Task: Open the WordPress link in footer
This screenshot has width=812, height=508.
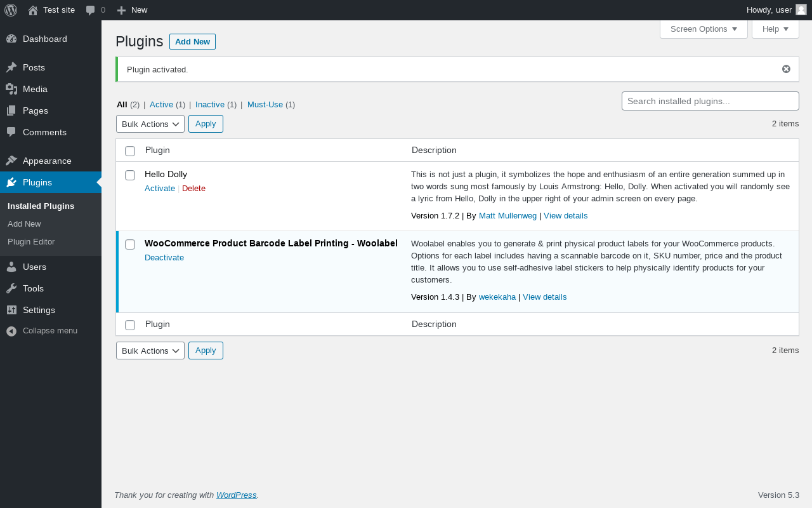Action: [237, 495]
